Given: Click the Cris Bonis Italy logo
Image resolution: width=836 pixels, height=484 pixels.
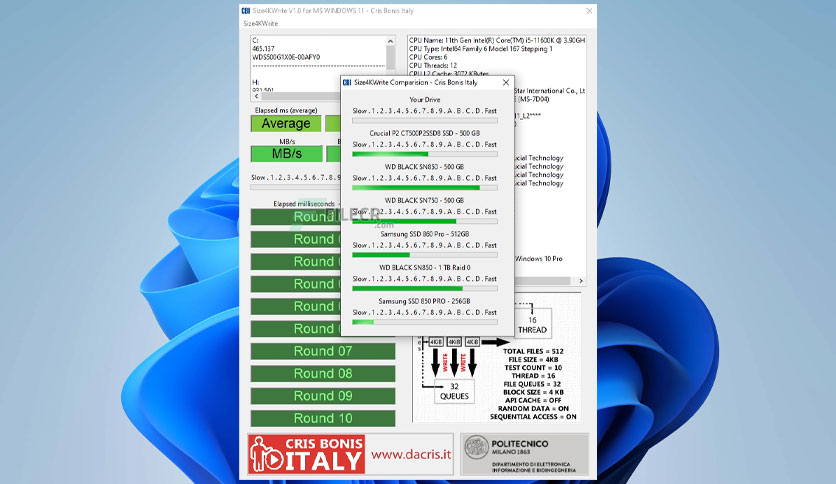Looking at the screenshot, I should click(x=307, y=454).
